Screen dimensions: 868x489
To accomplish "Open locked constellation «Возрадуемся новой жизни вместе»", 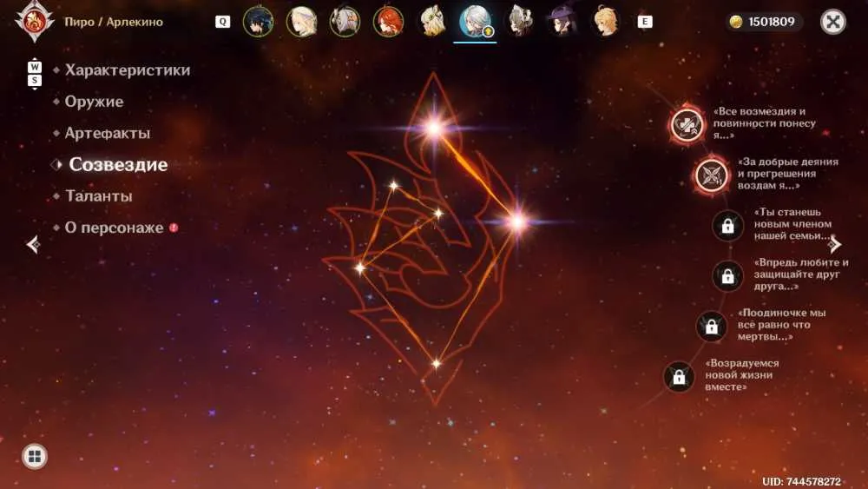I will coord(679,377).
